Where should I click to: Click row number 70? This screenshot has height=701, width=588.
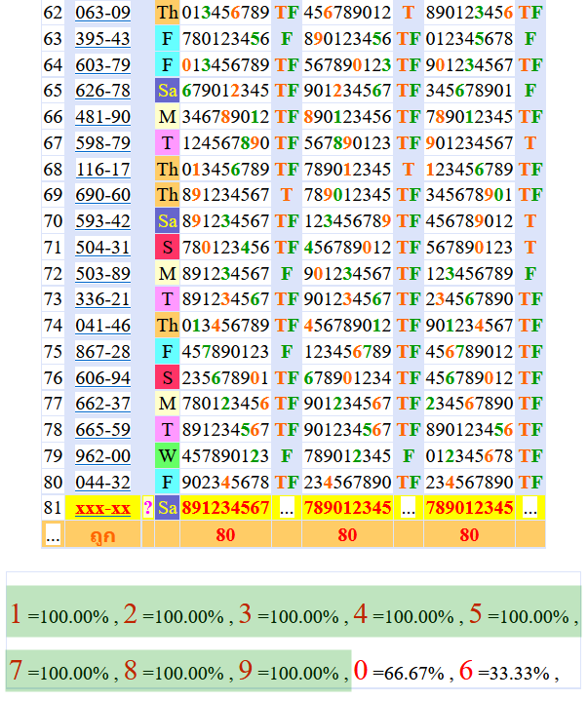[53, 221]
